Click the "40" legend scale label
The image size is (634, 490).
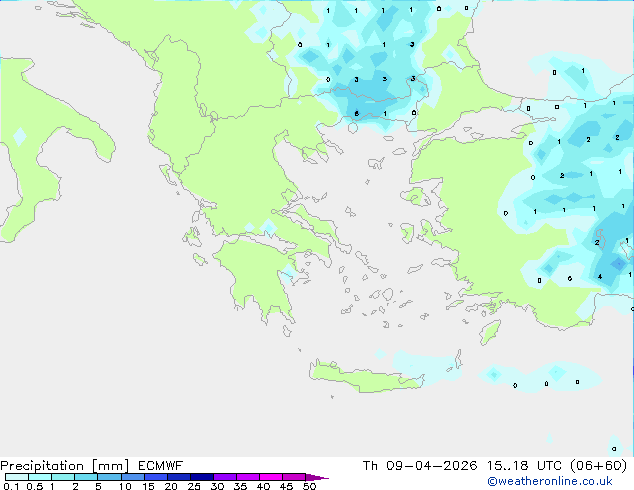(x=263, y=486)
